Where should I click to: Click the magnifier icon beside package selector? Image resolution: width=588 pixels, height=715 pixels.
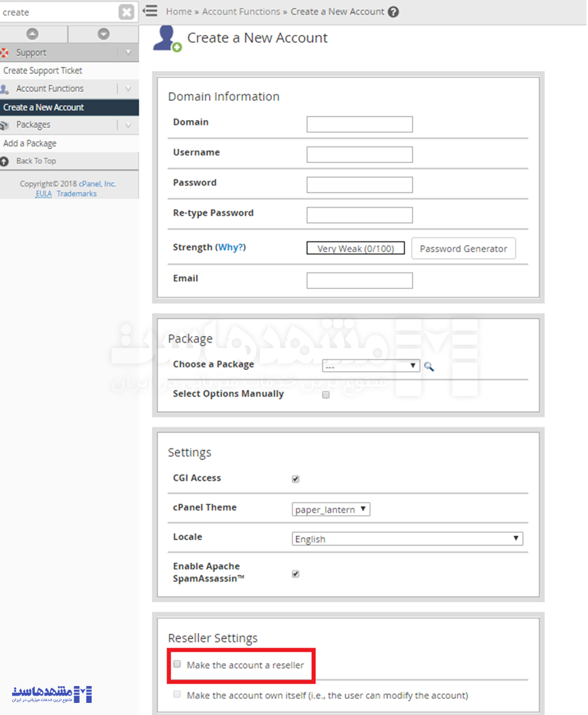pos(429,366)
